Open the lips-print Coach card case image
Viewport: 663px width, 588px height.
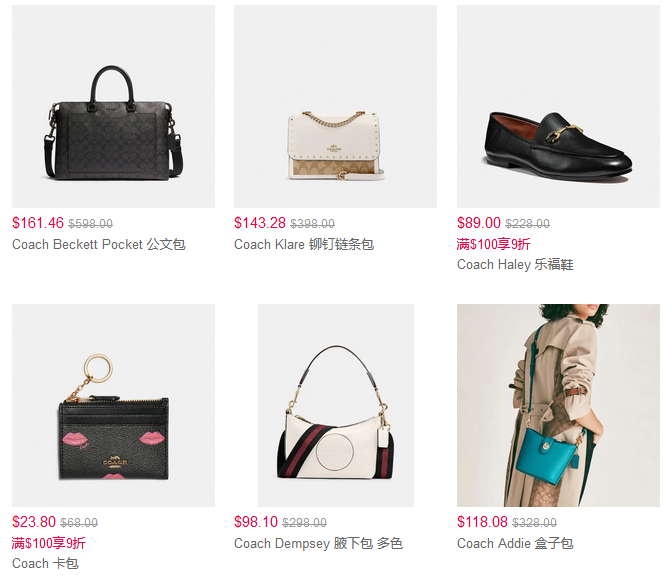click(x=113, y=405)
